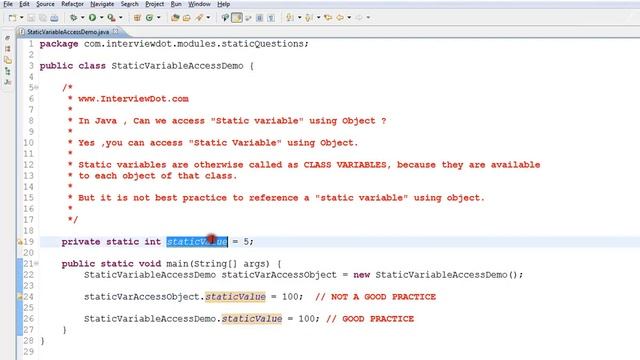Click the second icon in left sidebar

(x=7, y=49)
